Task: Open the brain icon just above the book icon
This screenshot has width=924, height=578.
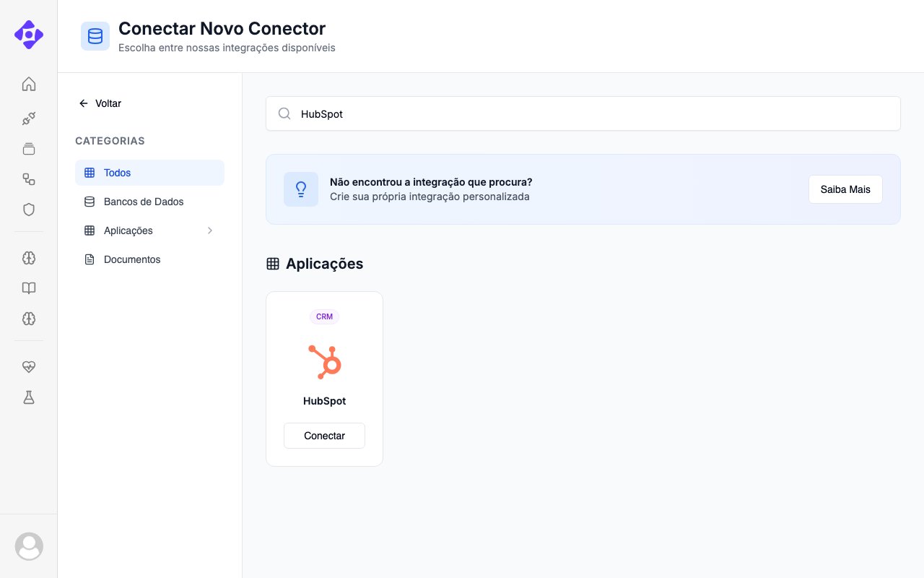Action: point(29,258)
